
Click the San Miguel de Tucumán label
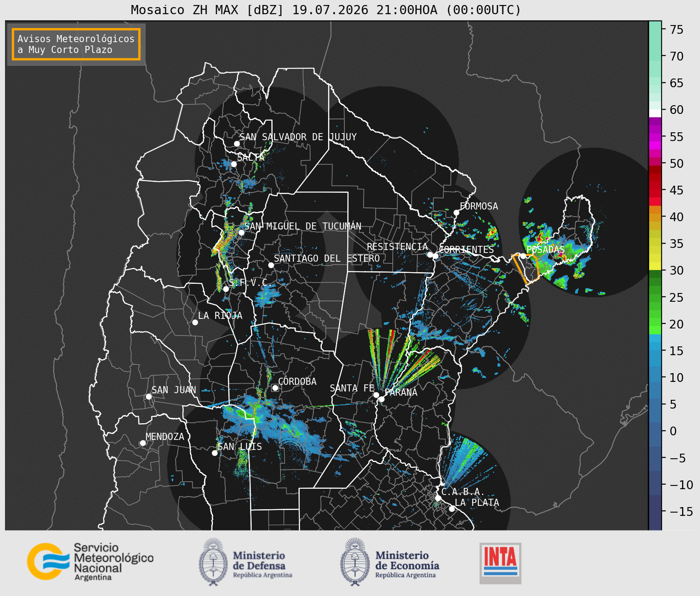point(303,226)
